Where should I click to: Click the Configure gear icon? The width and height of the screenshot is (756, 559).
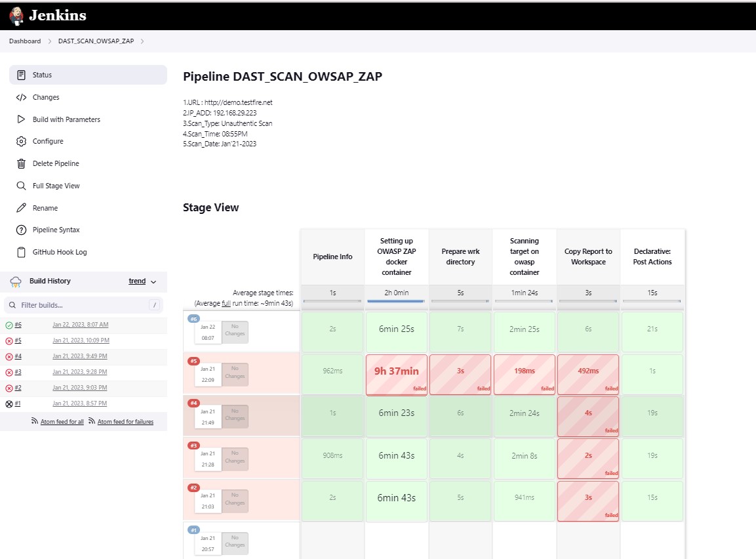point(22,141)
